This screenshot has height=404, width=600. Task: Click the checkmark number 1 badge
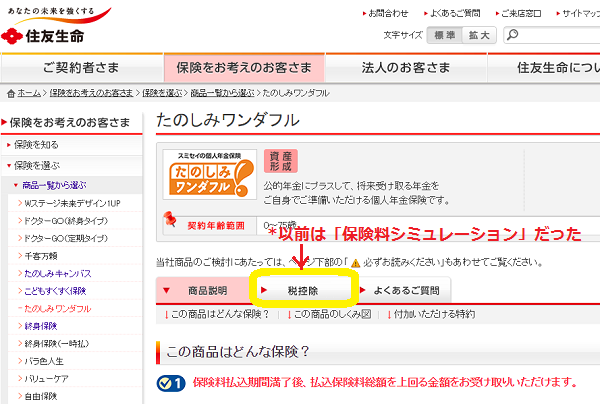click(x=171, y=383)
